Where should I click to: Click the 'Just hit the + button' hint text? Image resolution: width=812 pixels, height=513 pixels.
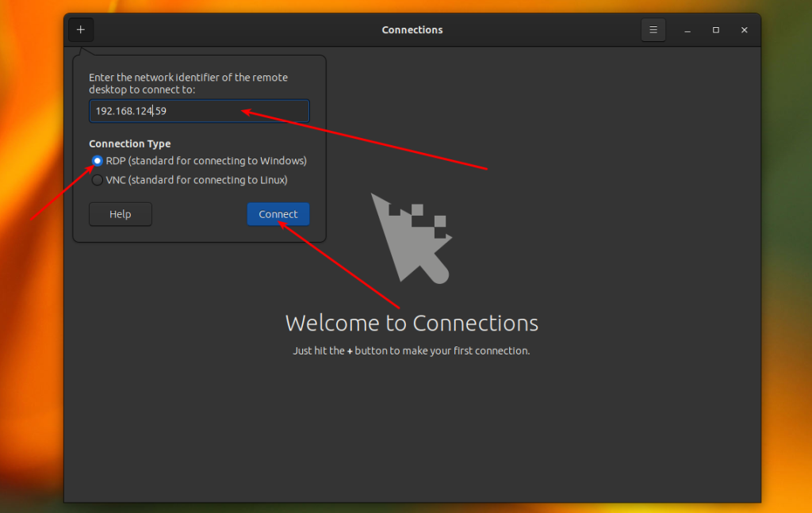(x=412, y=351)
